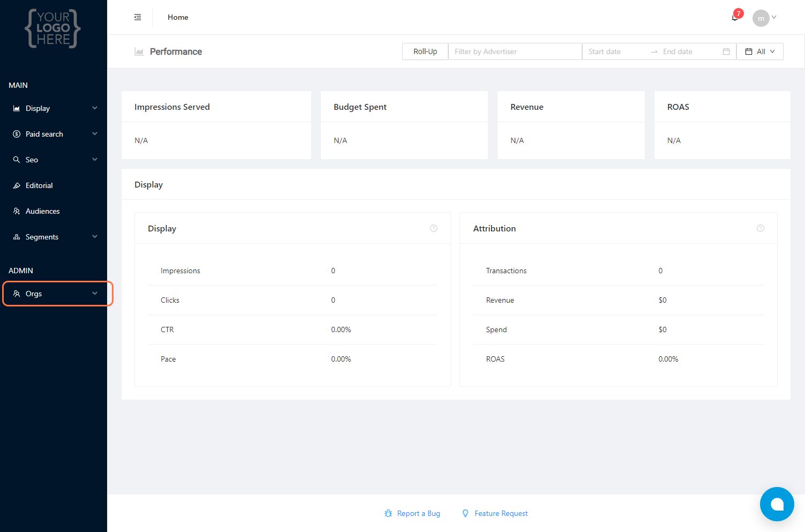Click the Revenue summary card title
The width and height of the screenshot is (805, 532).
point(527,107)
